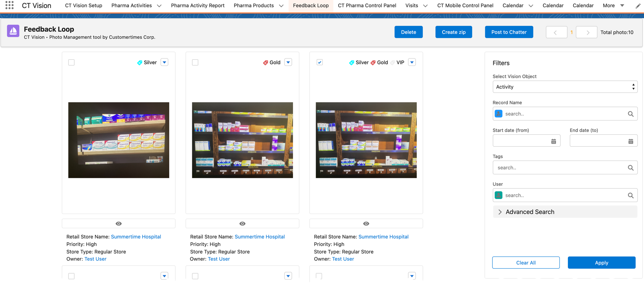Select the Gold-tagged photo checkbox

tap(195, 62)
